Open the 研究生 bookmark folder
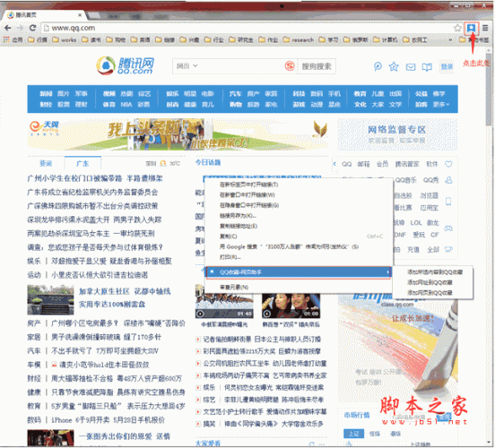Image resolution: width=495 pixels, height=448 pixels. [x=241, y=39]
